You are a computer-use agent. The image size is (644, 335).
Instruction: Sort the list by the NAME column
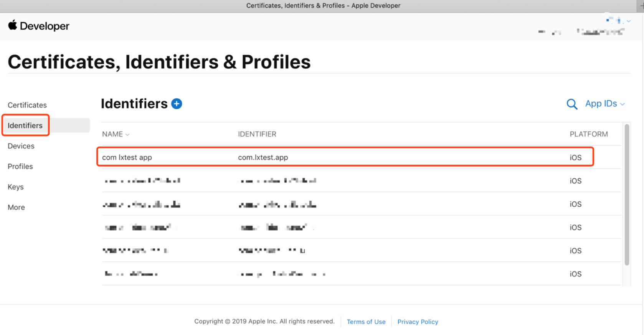click(116, 134)
